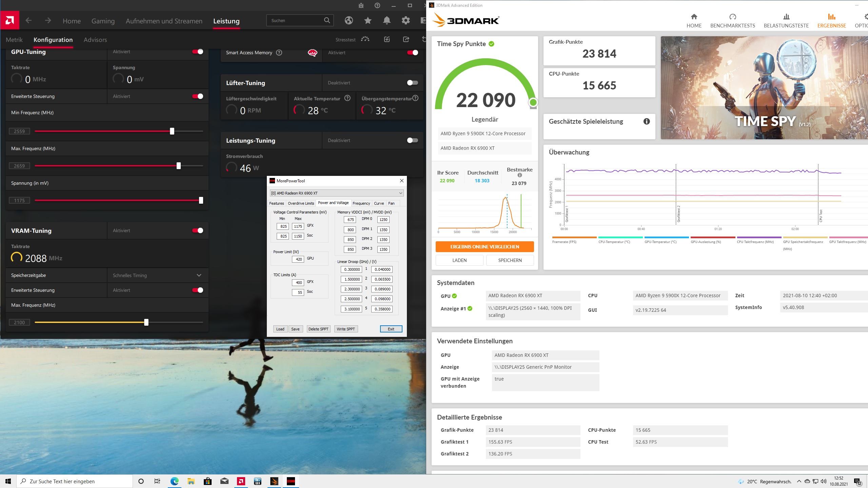Toggle VRAM Erweiterte Steuerung switch
The height and width of the screenshot is (488, 868).
198,290
